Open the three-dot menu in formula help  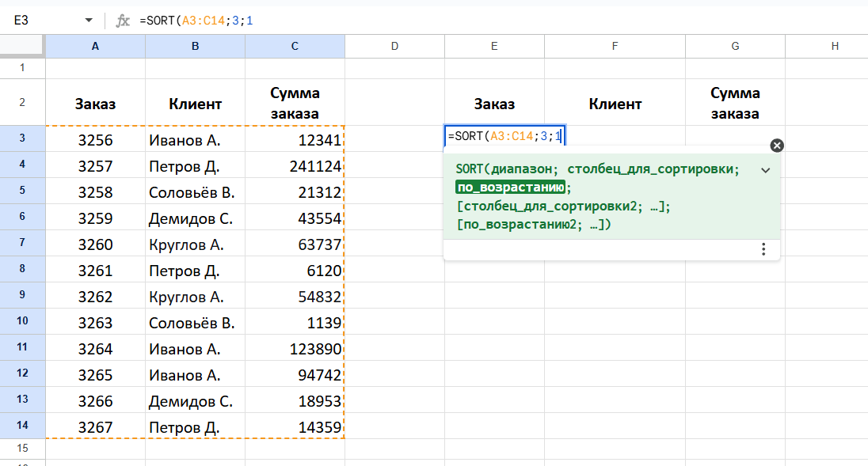(763, 249)
